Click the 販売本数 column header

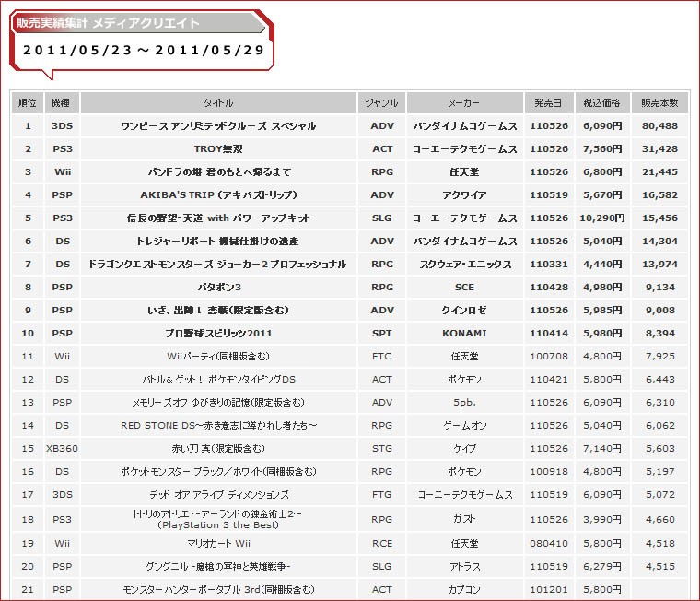(659, 102)
